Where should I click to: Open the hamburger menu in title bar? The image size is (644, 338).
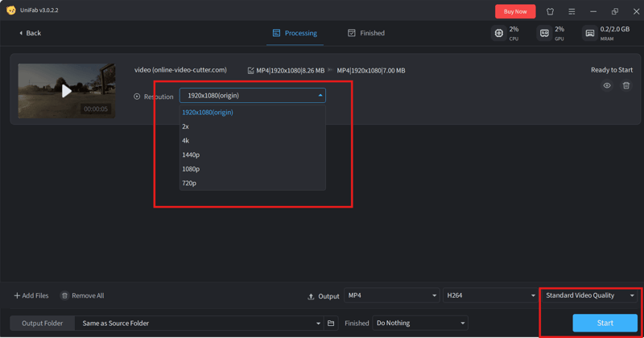(572, 11)
